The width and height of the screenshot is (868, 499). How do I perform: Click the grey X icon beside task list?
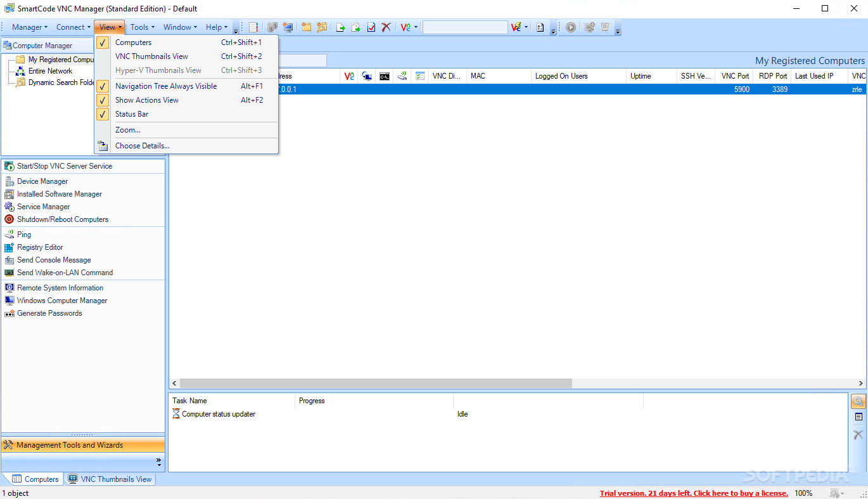pyautogui.click(x=858, y=434)
